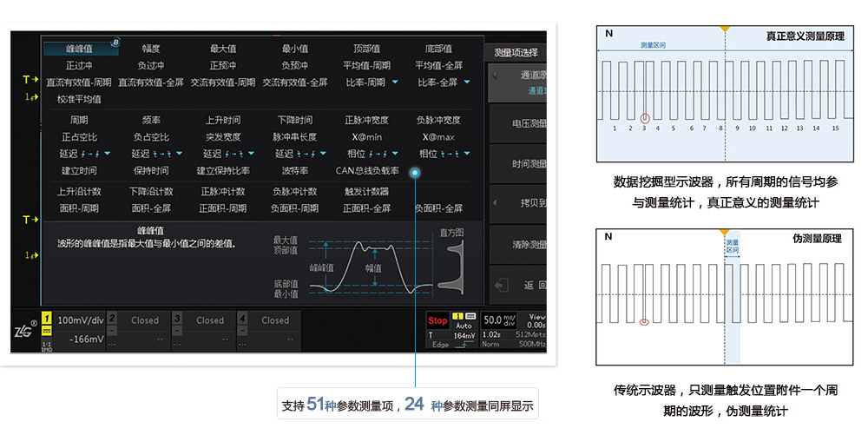Click the left arrow on 通道源 button
Screen dimensions: 868x448
pyautogui.click(x=495, y=76)
